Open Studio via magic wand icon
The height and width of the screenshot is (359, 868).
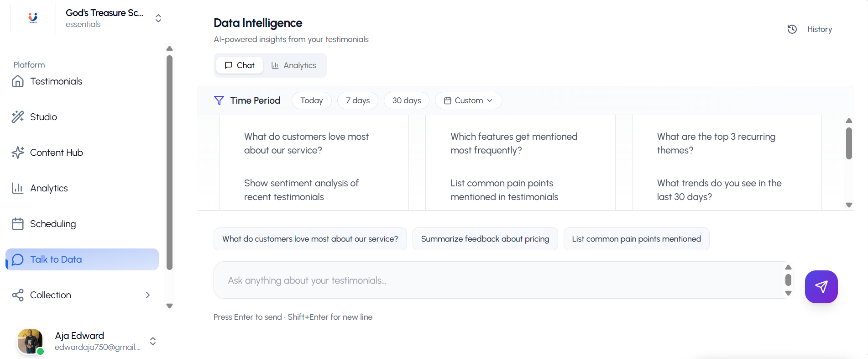tap(18, 117)
